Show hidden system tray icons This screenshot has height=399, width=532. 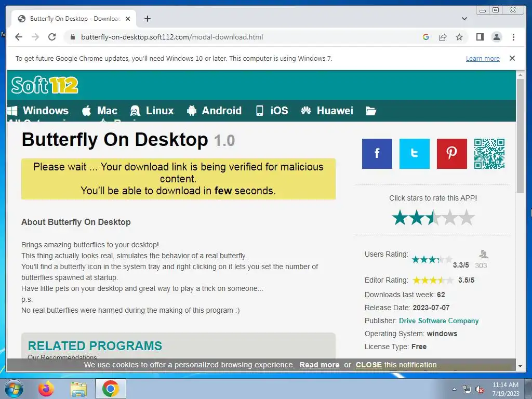point(454,389)
